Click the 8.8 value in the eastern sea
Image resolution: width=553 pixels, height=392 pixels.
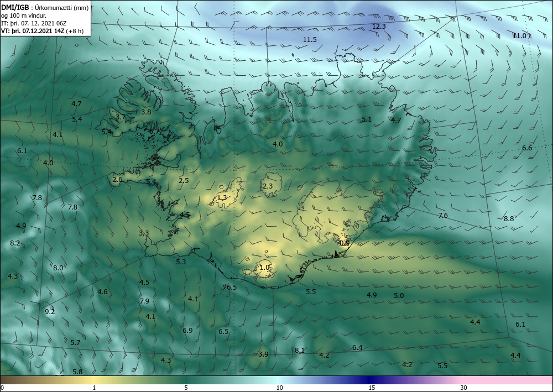(509, 218)
